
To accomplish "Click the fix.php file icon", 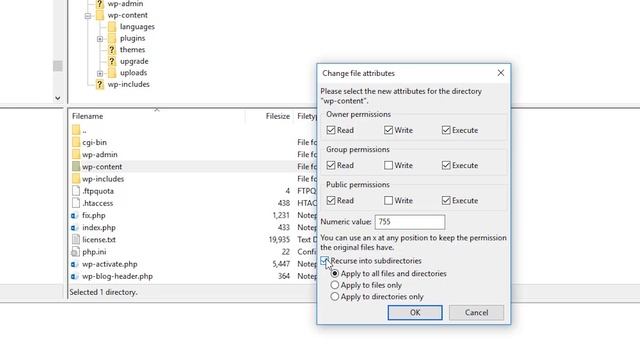I will [x=75, y=216].
